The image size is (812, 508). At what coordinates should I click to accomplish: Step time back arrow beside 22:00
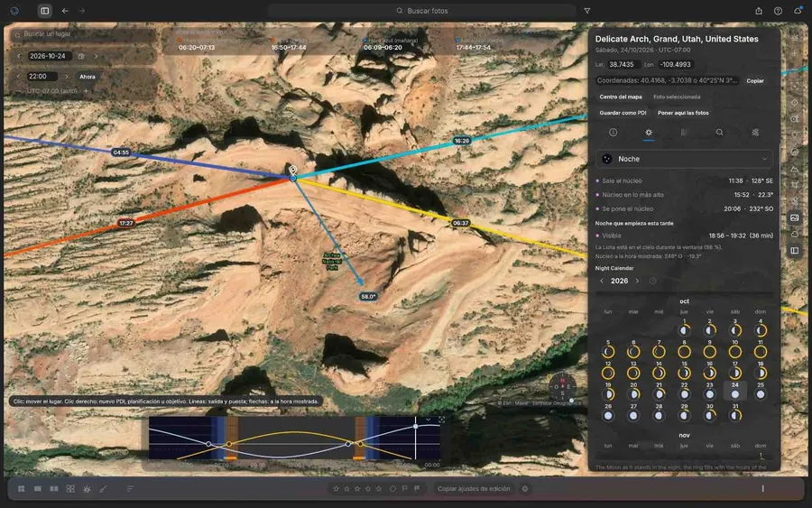pos(19,76)
